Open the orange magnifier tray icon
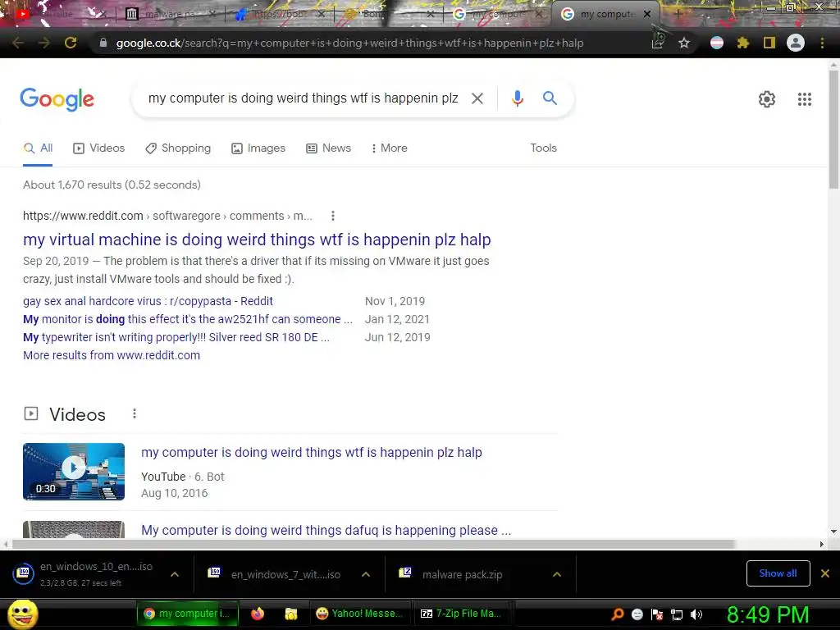The height and width of the screenshot is (630, 840). 618,614
